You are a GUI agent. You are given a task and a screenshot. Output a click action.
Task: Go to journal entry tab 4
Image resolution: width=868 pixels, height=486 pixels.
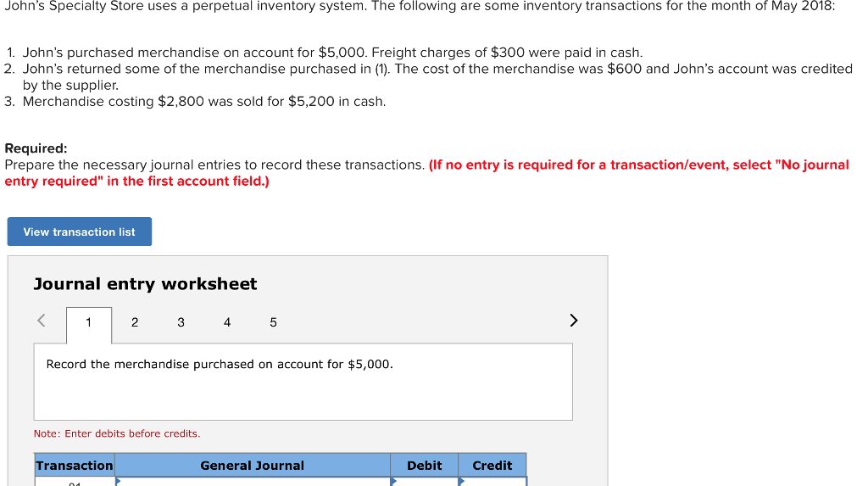click(x=227, y=322)
